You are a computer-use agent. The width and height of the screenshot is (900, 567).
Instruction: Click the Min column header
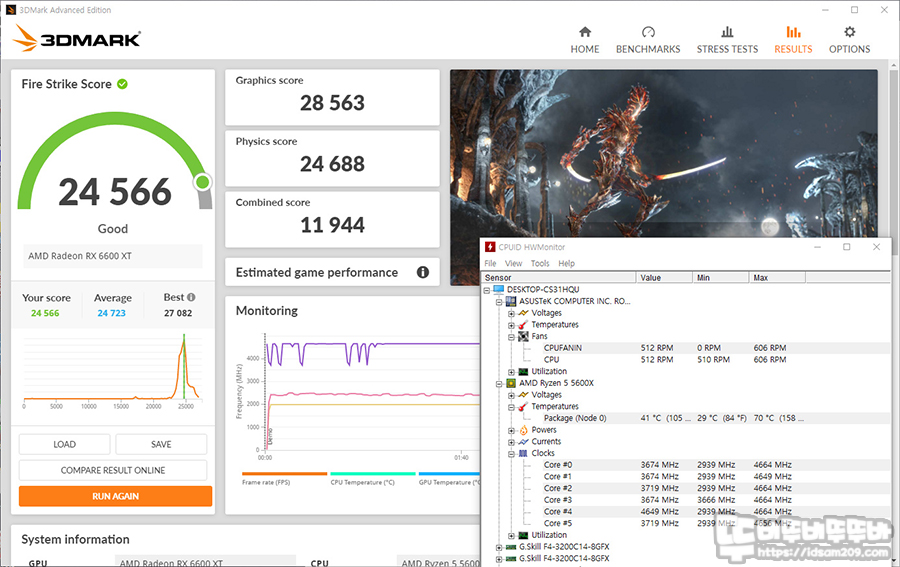(x=721, y=278)
